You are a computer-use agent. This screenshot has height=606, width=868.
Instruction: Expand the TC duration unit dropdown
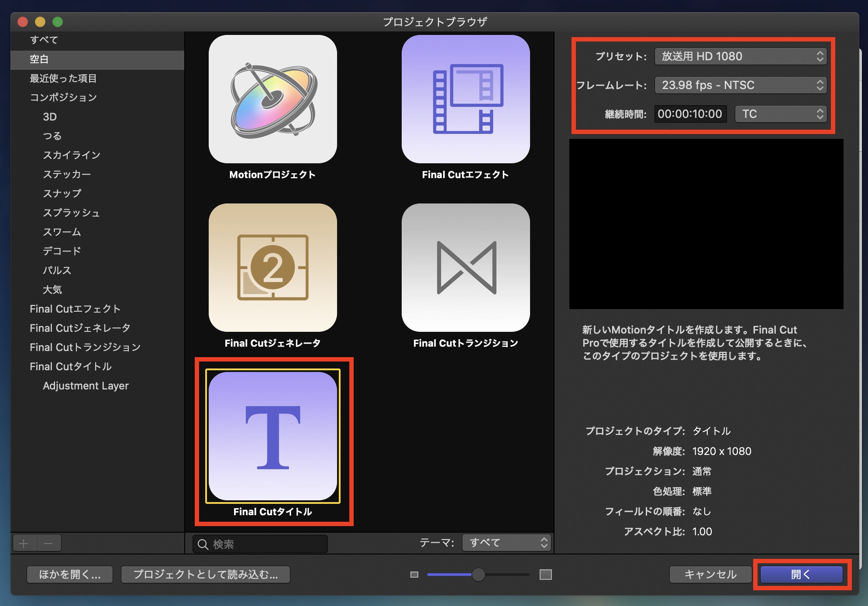781,114
